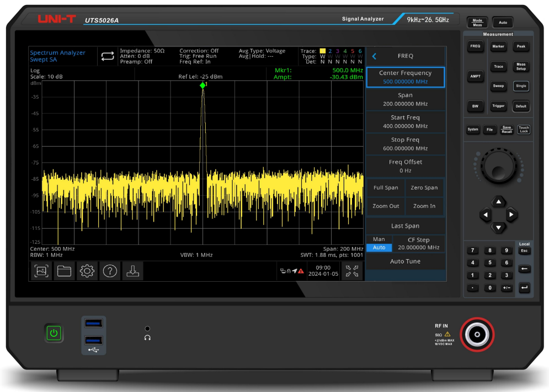Toggle full screen with the expand arrows icon

[x=352, y=271]
